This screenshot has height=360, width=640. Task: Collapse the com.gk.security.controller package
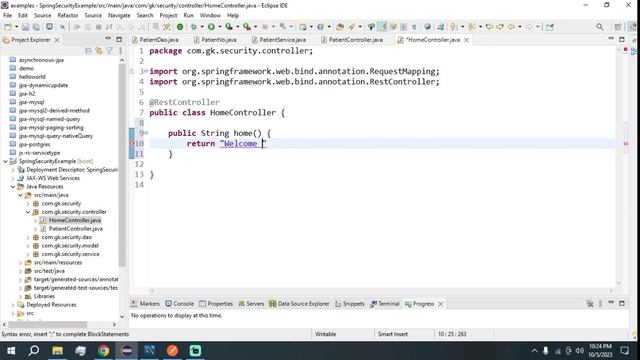(x=28, y=212)
